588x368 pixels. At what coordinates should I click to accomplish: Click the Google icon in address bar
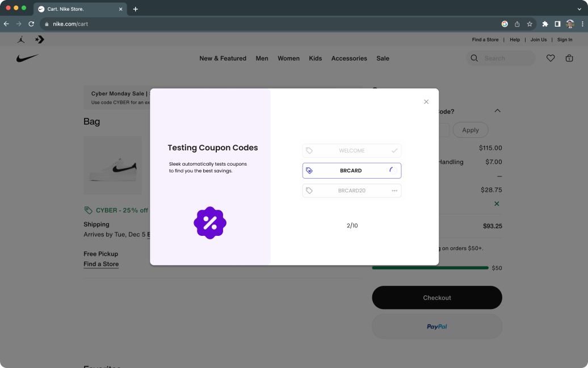point(505,24)
